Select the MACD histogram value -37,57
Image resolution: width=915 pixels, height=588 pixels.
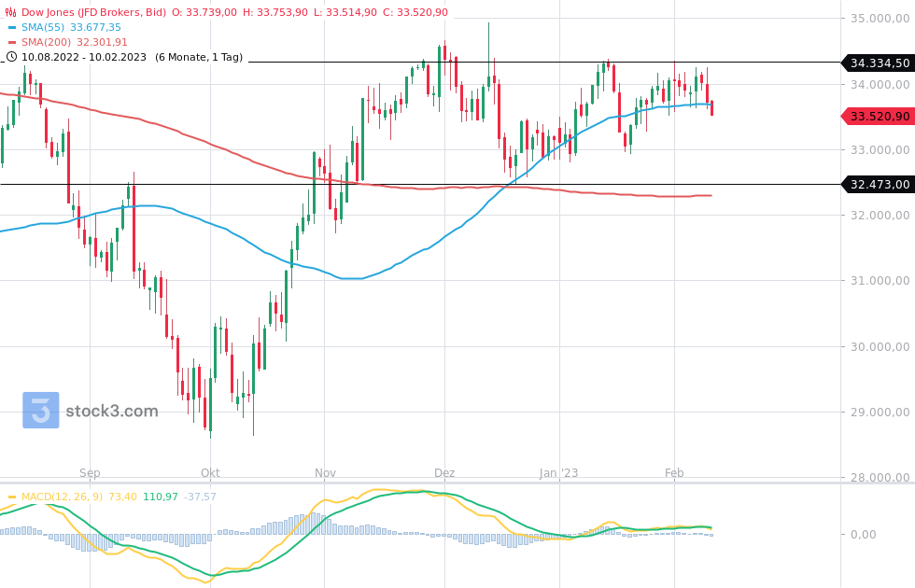(200, 497)
